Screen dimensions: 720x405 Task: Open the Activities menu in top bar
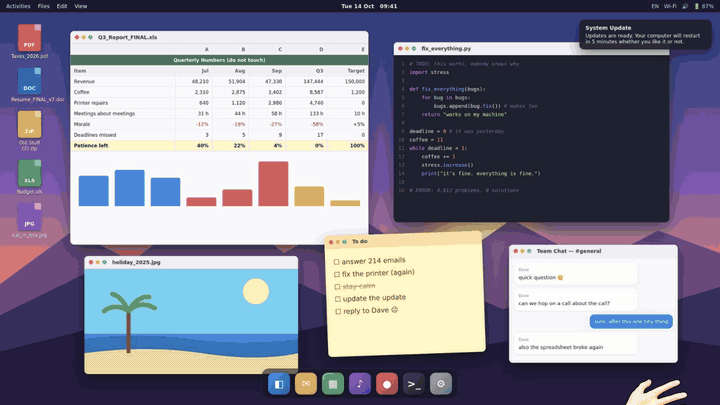(x=18, y=6)
